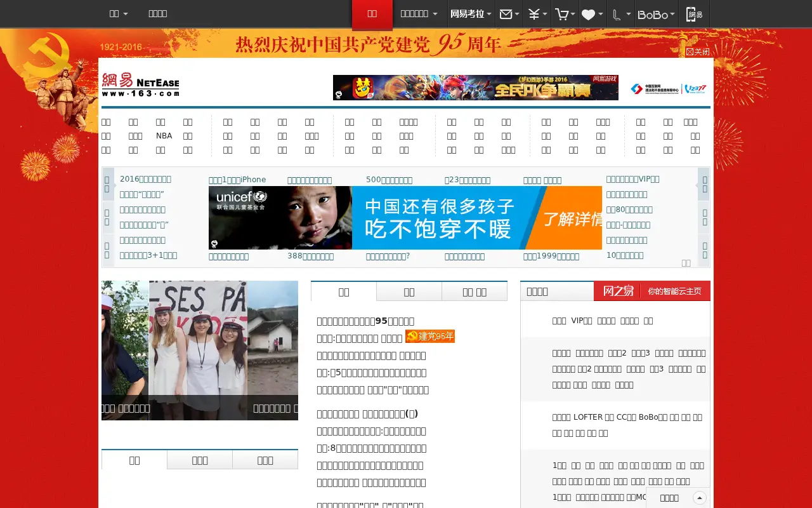Click the boot-shaped L icon in top bar
This screenshot has width=812, height=508.
pos(617,14)
